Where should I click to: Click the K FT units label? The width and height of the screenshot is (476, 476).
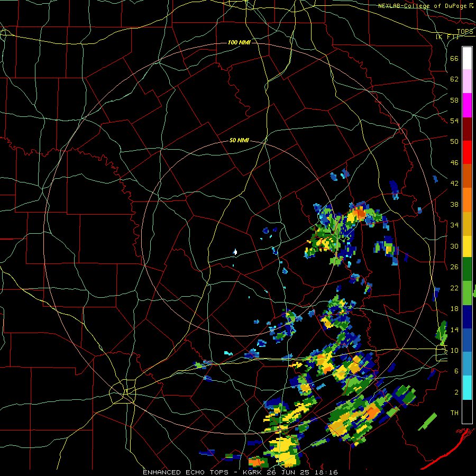point(447,36)
